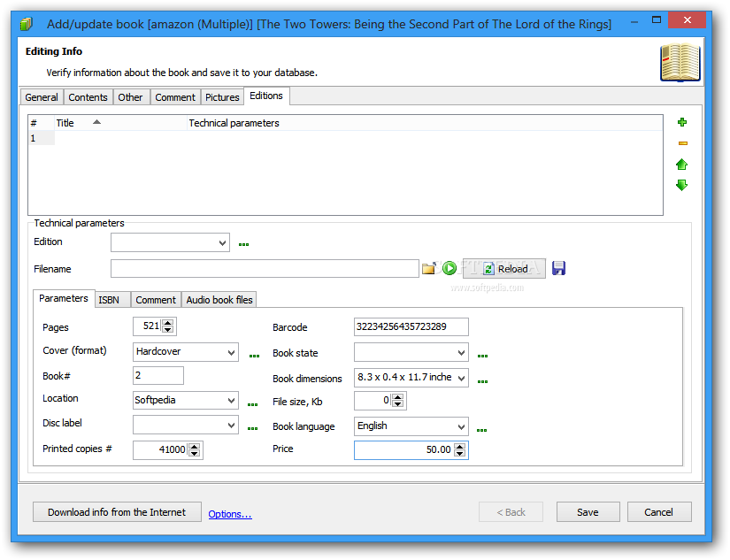
Task: Click the Save button
Action: [x=588, y=512]
